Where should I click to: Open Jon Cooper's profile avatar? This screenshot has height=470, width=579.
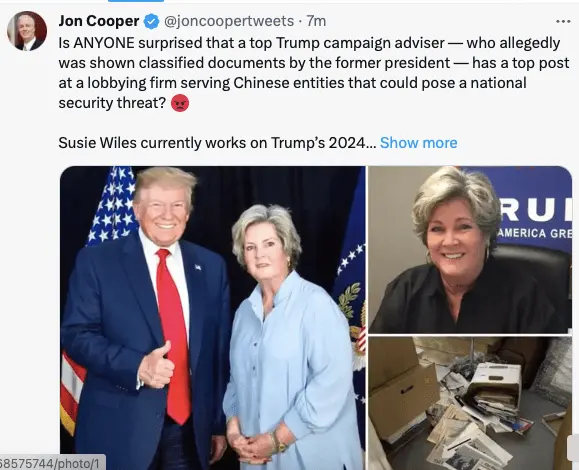(x=27, y=31)
